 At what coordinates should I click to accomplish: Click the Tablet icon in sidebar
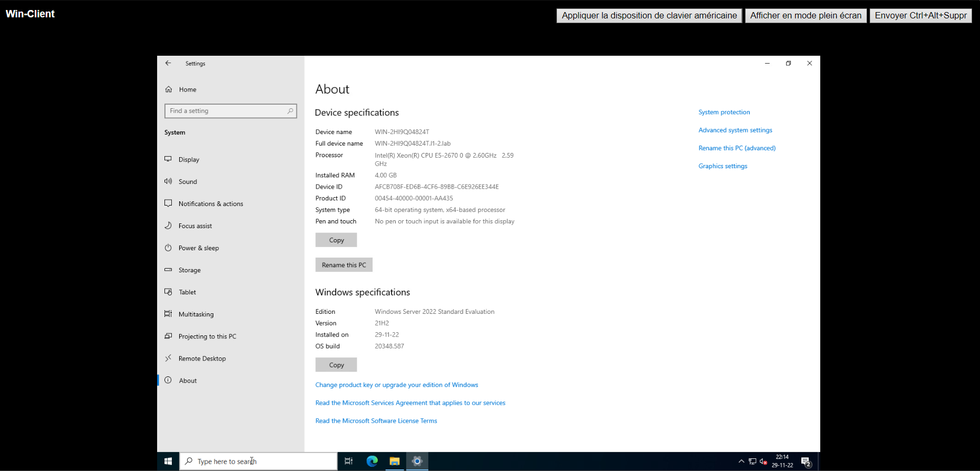point(168,292)
